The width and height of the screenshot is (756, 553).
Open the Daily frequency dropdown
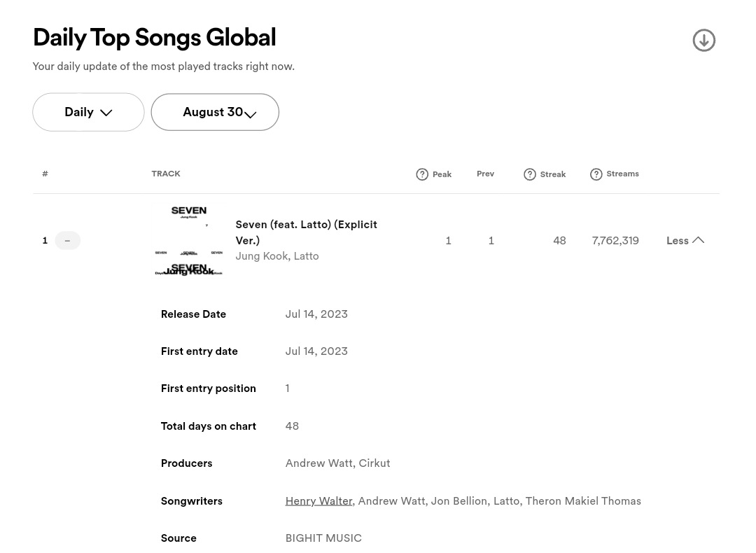coord(88,112)
